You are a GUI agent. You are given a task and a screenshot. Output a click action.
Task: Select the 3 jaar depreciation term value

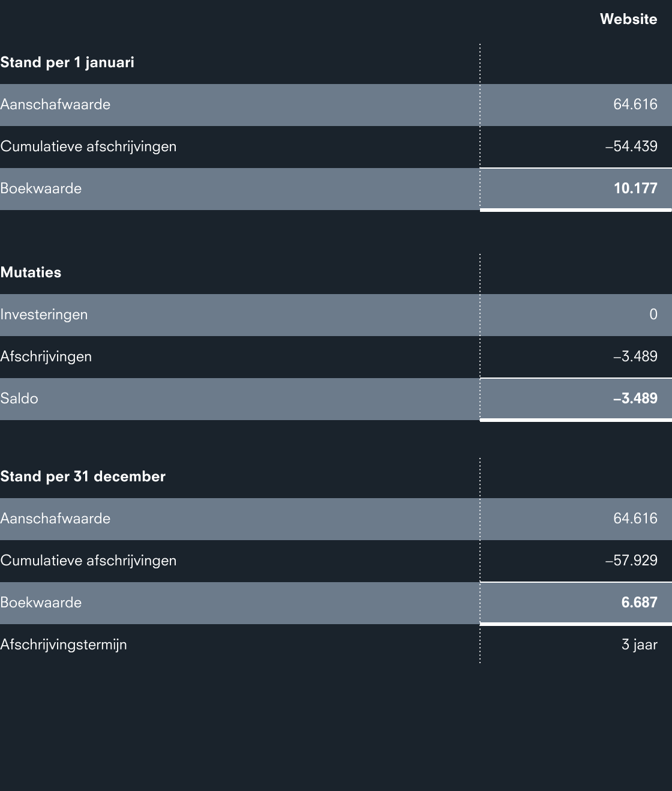[x=640, y=645]
